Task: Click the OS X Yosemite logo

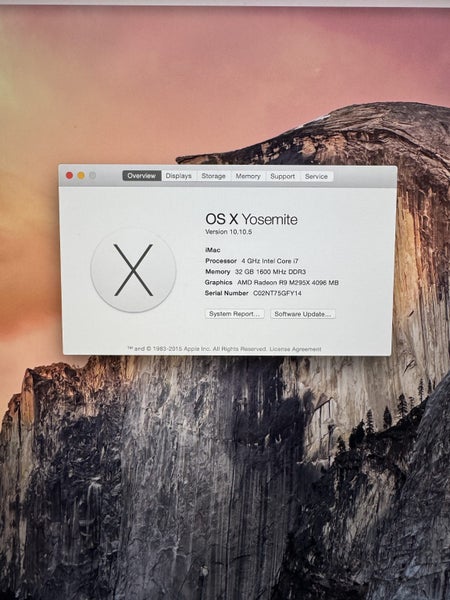Action: tap(133, 270)
